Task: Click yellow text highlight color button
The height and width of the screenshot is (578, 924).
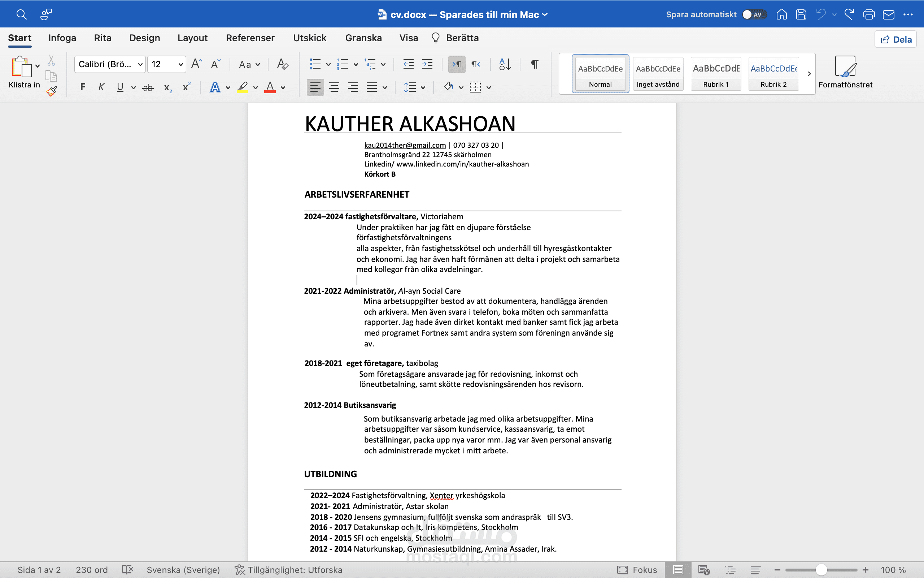Action: coord(243,87)
